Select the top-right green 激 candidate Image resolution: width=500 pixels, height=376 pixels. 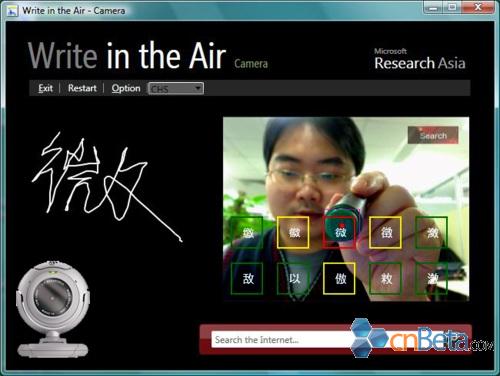tap(432, 232)
